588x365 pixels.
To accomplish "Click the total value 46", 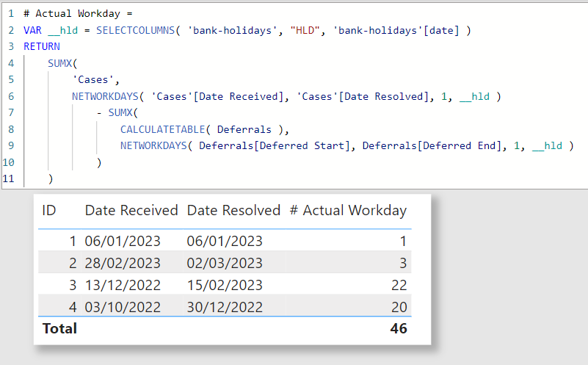I will 399,328.
